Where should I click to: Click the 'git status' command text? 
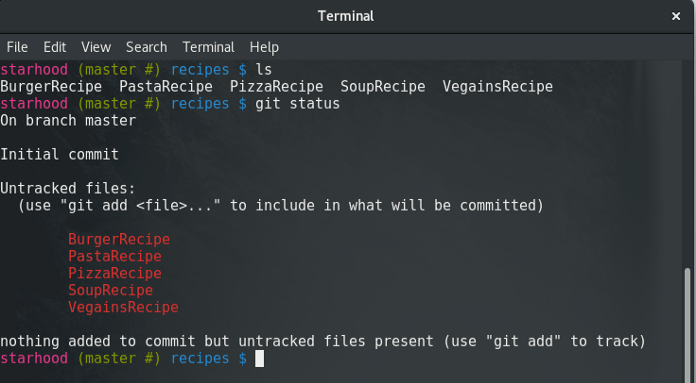point(297,104)
